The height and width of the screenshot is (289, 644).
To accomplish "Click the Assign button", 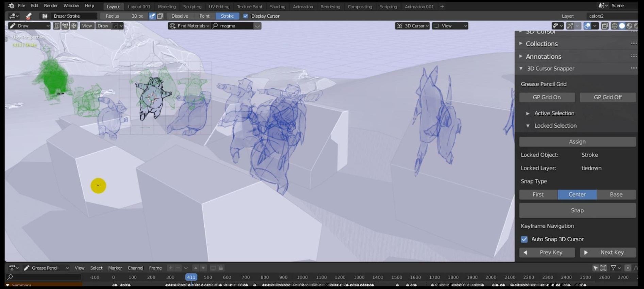I will [x=577, y=141].
